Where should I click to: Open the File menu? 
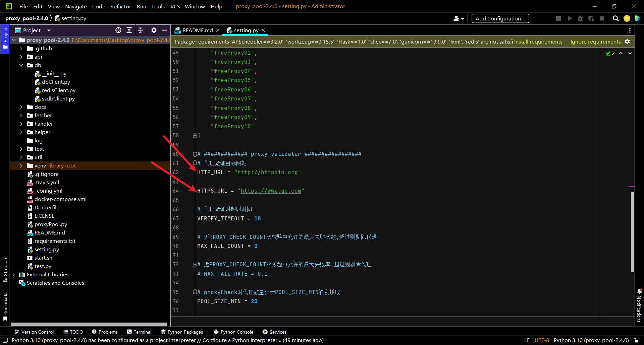(x=23, y=6)
